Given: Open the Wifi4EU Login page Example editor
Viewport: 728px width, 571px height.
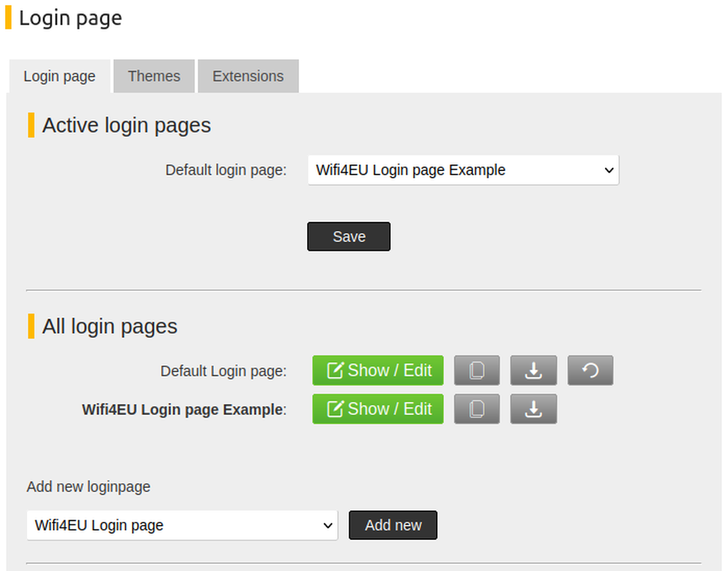Looking at the screenshot, I should click(x=377, y=409).
